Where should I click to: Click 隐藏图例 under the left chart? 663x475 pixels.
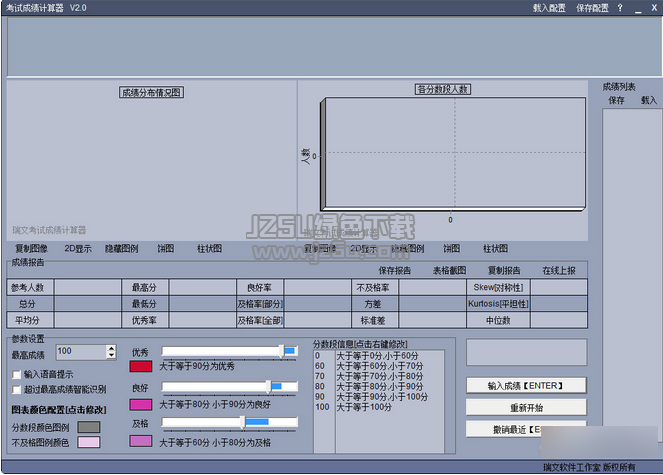point(121,249)
